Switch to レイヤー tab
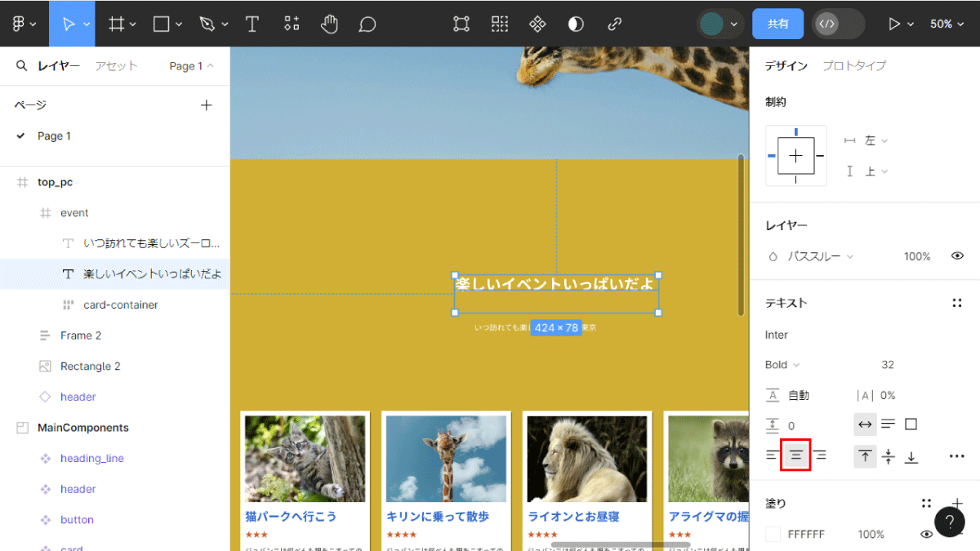 [59, 66]
